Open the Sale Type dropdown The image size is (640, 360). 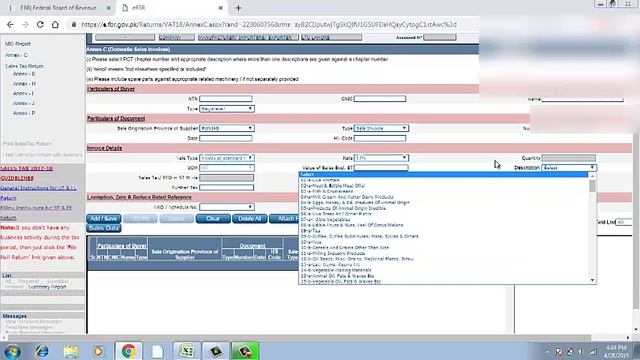[227, 158]
